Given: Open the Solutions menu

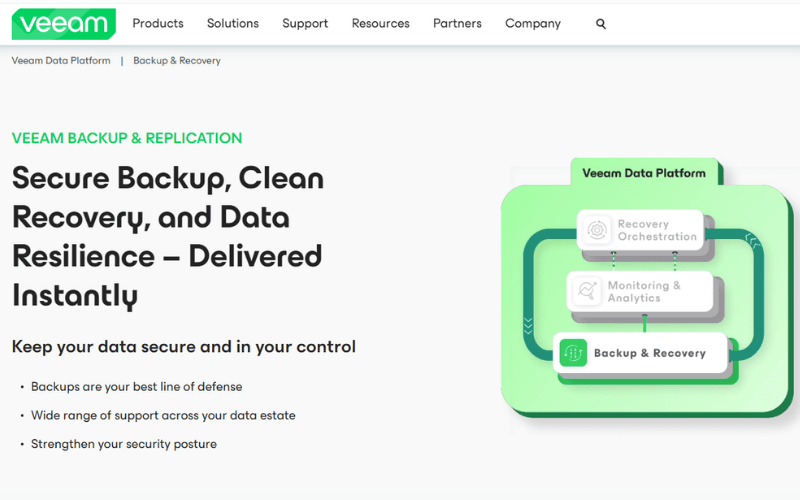Looking at the screenshot, I should [x=233, y=23].
